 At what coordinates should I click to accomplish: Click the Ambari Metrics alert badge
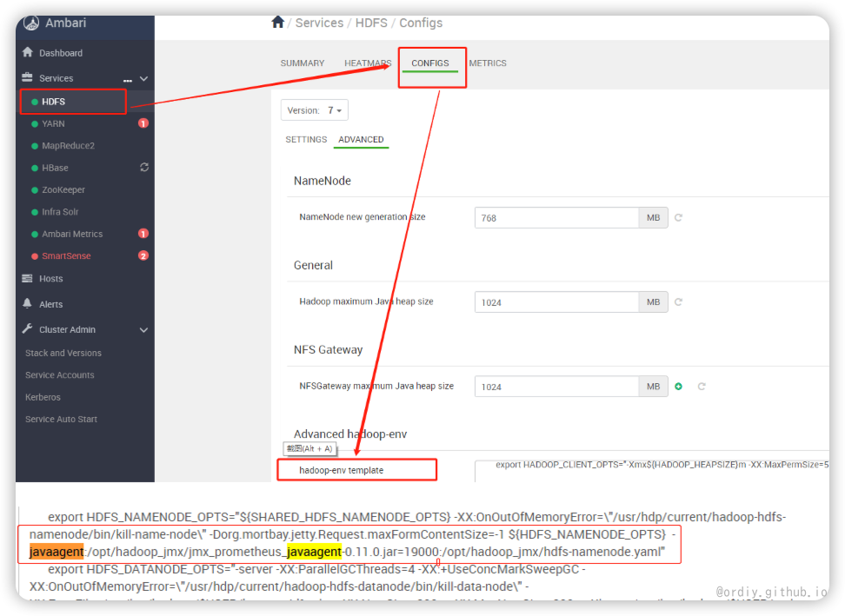tap(143, 234)
